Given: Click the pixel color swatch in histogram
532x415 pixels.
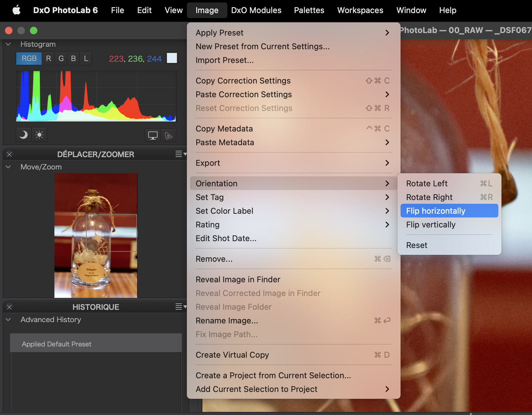Looking at the screenshot, I should 172,58.
